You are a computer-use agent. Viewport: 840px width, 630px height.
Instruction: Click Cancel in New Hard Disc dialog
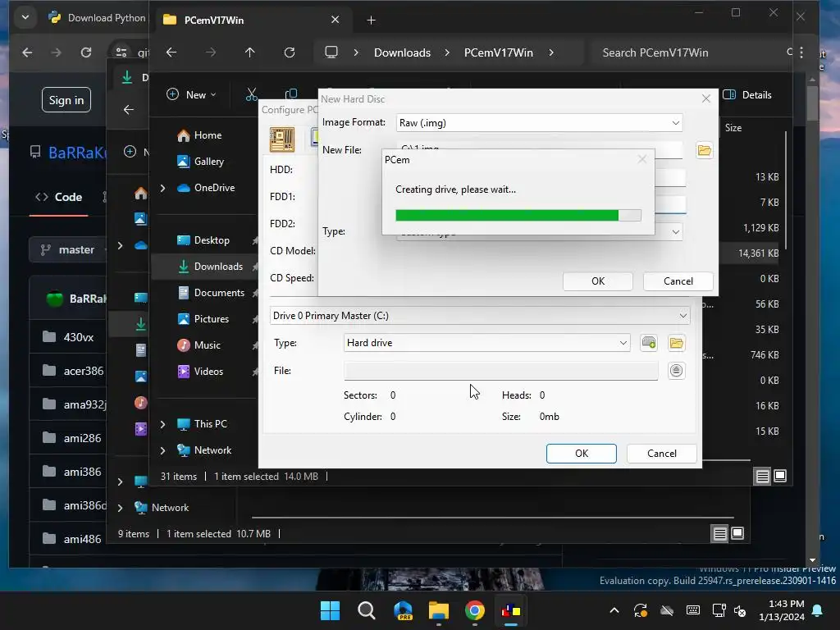[678, 281]
